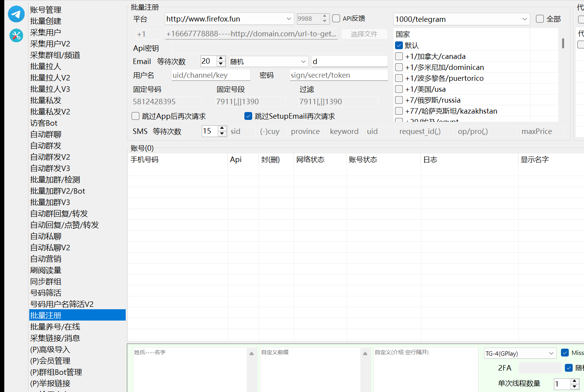
Task: Tick the +1/多米尼加/dominican checkbox
Action: pos(399,67)
